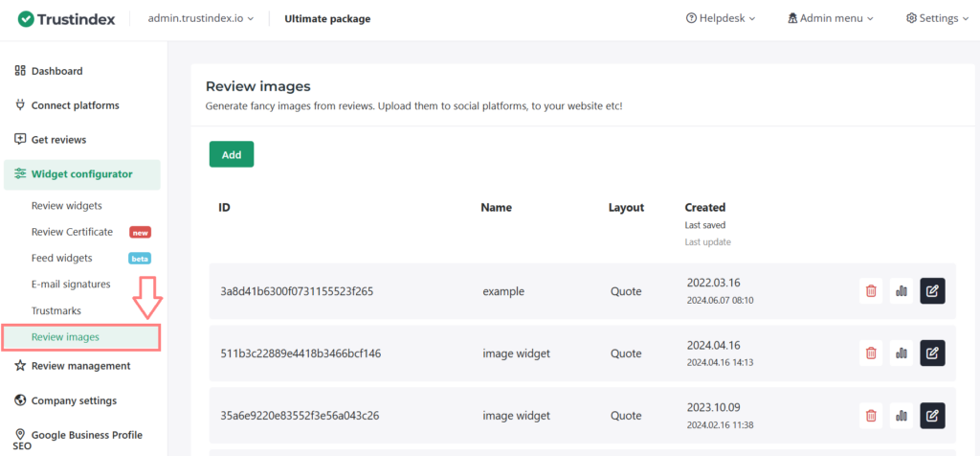Edit review image created 2024.04.16
This screenshot has width=980, height=456.
pos(932,353)
